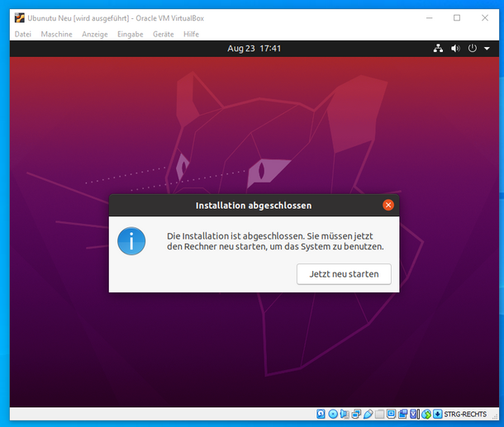Open the Aug 23 17:41 clock calendar
This screenshot has width=504, height=427.
pos(254,49)
